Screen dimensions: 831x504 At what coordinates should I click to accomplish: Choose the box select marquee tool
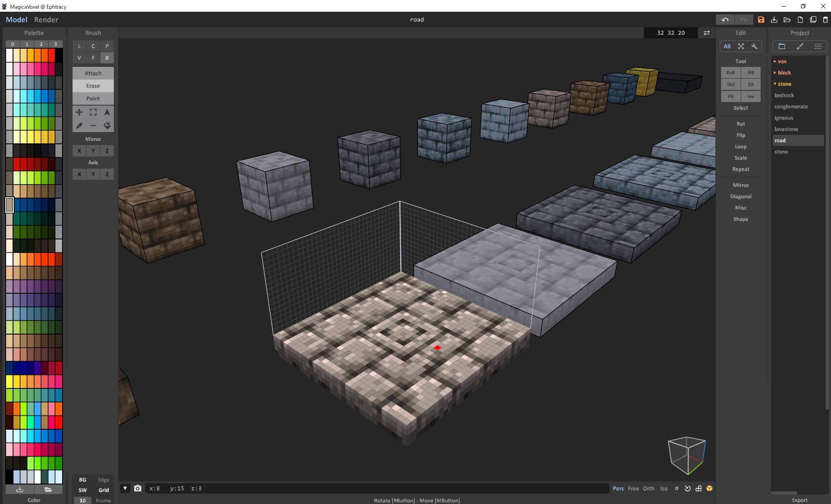pos(93,112)
